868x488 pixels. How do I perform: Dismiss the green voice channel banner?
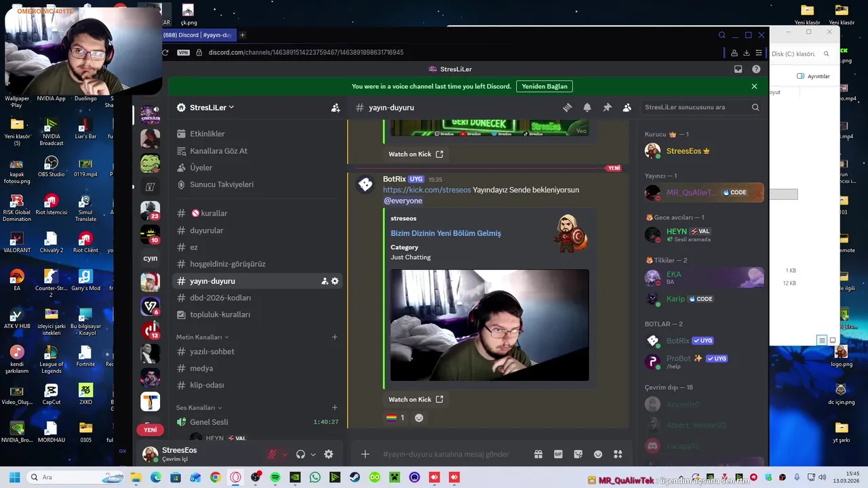pos(754,87)
